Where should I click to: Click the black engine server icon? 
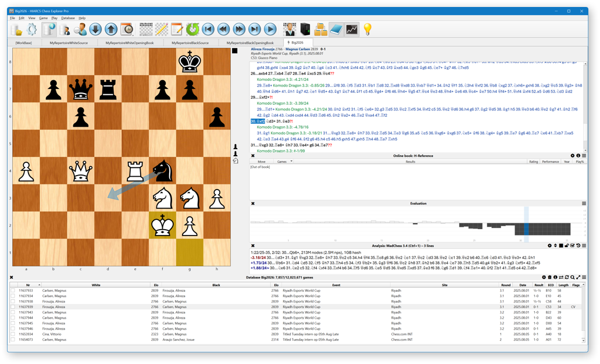pyautogui.click(x=305, y=30)
